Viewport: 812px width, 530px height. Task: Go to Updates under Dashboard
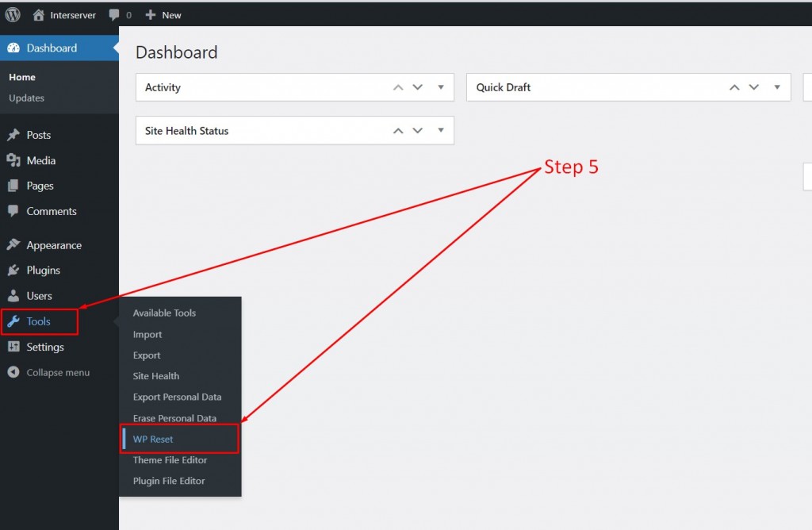[26, 98]
